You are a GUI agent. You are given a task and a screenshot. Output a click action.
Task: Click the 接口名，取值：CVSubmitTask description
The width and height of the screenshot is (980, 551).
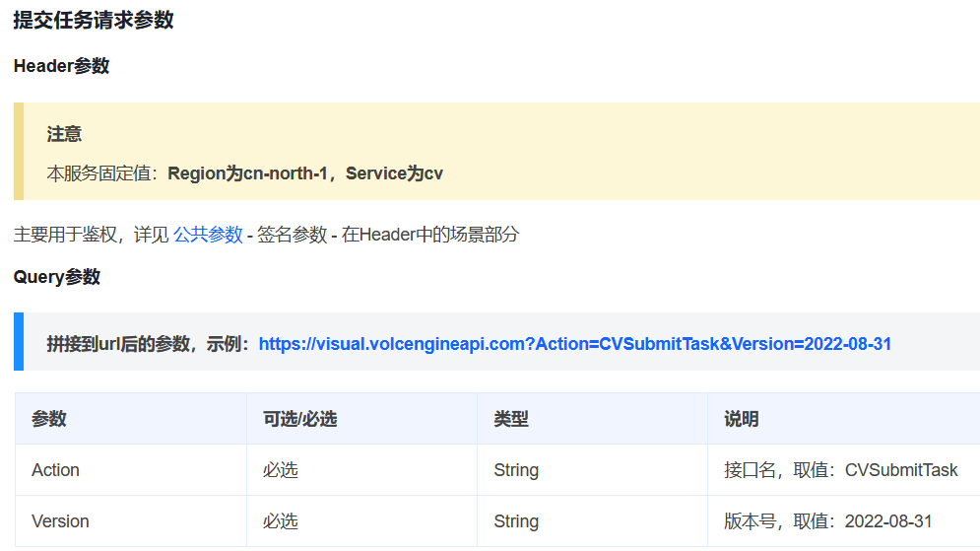coord(840,470)
